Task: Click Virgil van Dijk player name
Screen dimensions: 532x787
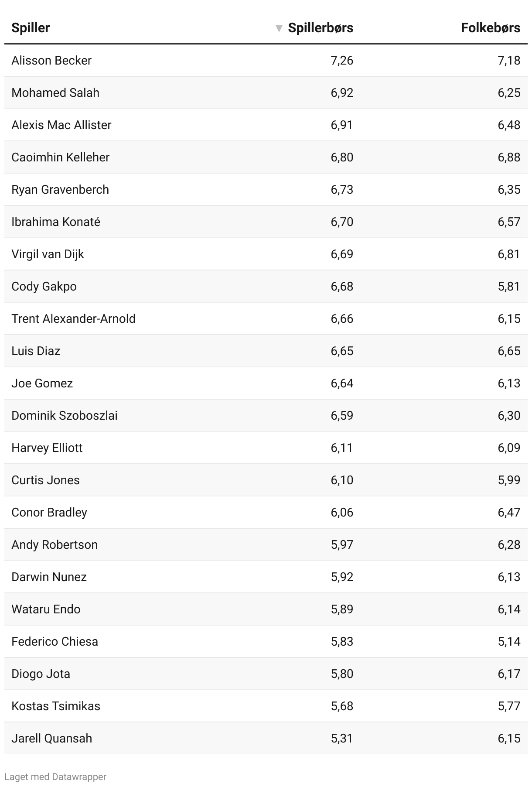Action: coord(48,254)
